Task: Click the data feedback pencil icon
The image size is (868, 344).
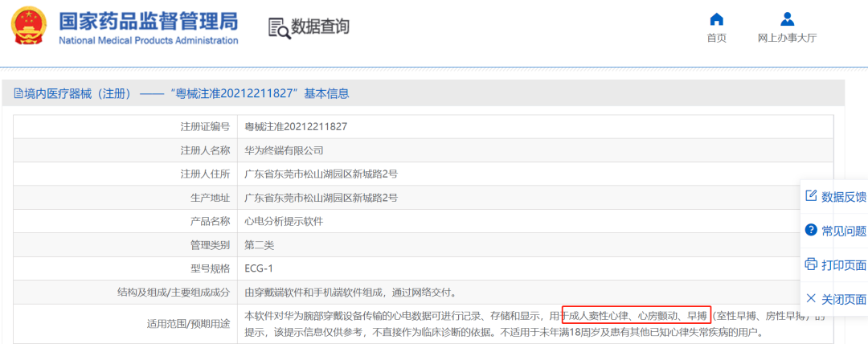Action: pos(811,195)
